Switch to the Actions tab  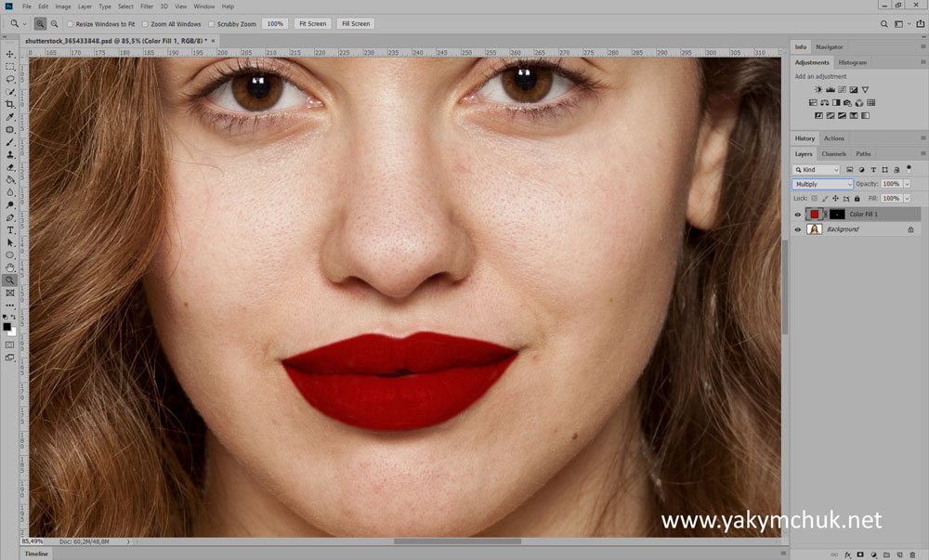point(834,138)
